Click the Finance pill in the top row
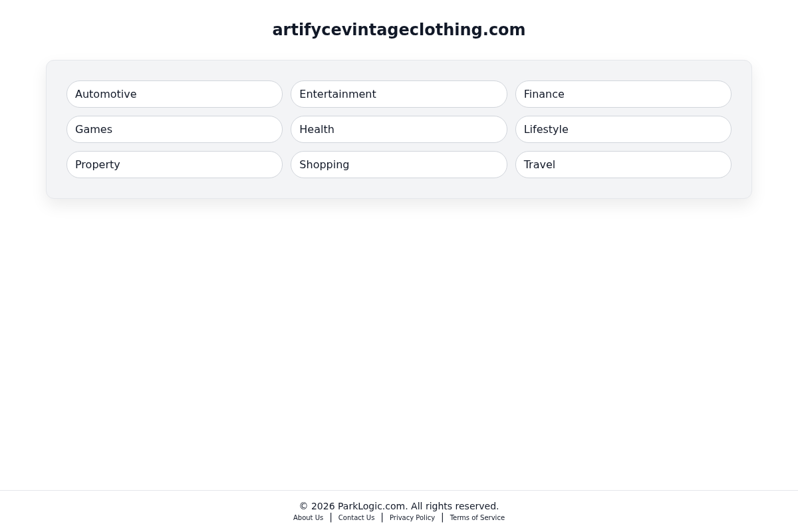Image resolution: width=798 pixels, height=532 pixels. 623,94
